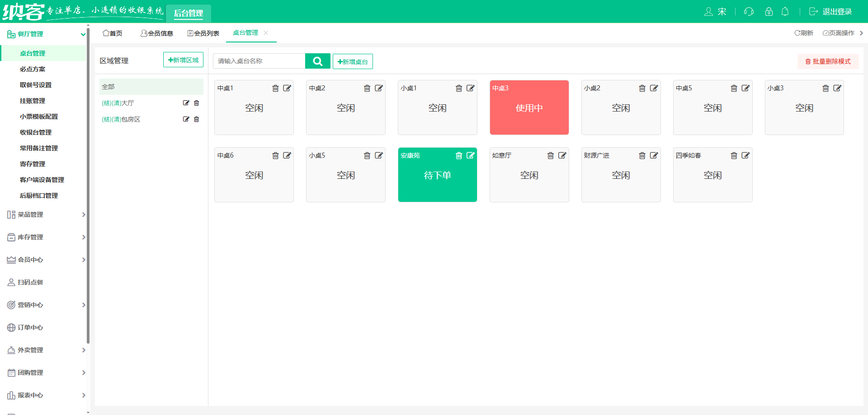Delete the 大厅 area entry
This screenshot has height=415, width=868.
pyautogui.click(x=196, y=103)
